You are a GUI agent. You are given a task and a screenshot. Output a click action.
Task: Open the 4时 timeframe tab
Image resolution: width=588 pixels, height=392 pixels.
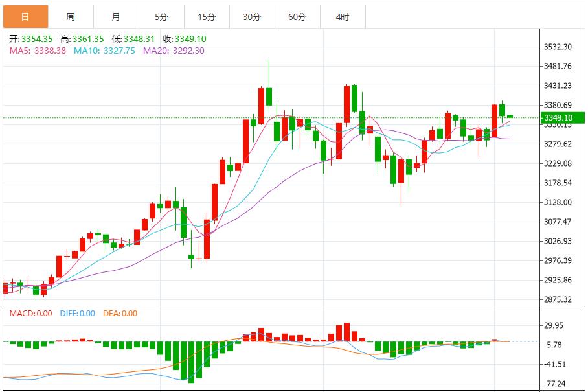coord(343,17)
